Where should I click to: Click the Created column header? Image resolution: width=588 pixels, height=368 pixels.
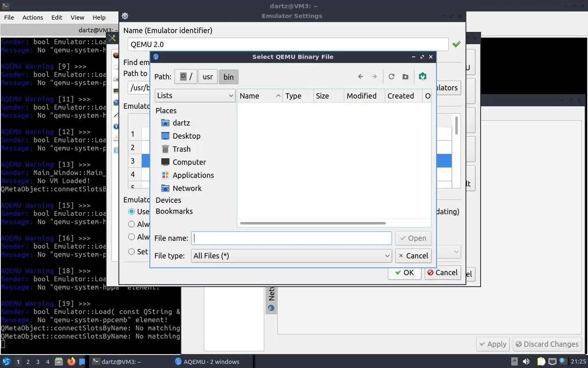(403, 96)
